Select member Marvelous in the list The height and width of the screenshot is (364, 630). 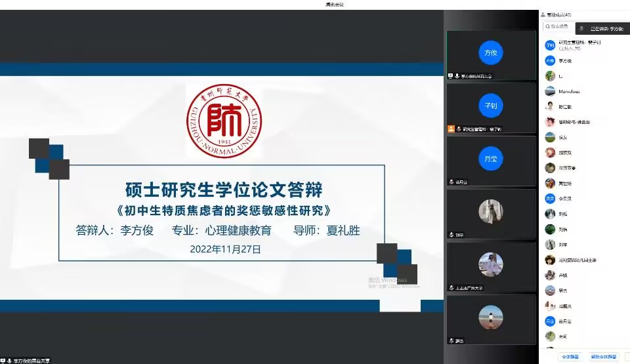[x=584, y=91]
